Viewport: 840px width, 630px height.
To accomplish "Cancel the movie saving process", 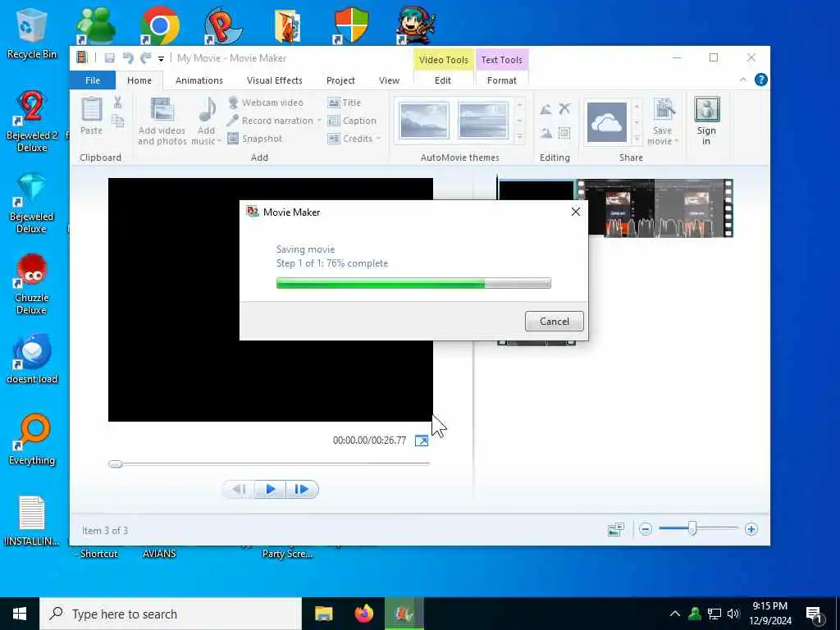I will pyautogui.click(x=554, y=321).
